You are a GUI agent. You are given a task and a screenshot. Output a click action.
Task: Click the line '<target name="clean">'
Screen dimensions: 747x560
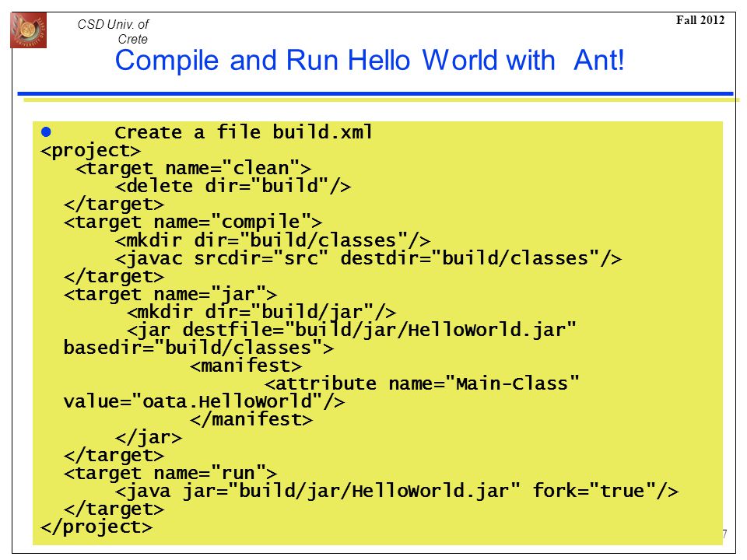193,168
